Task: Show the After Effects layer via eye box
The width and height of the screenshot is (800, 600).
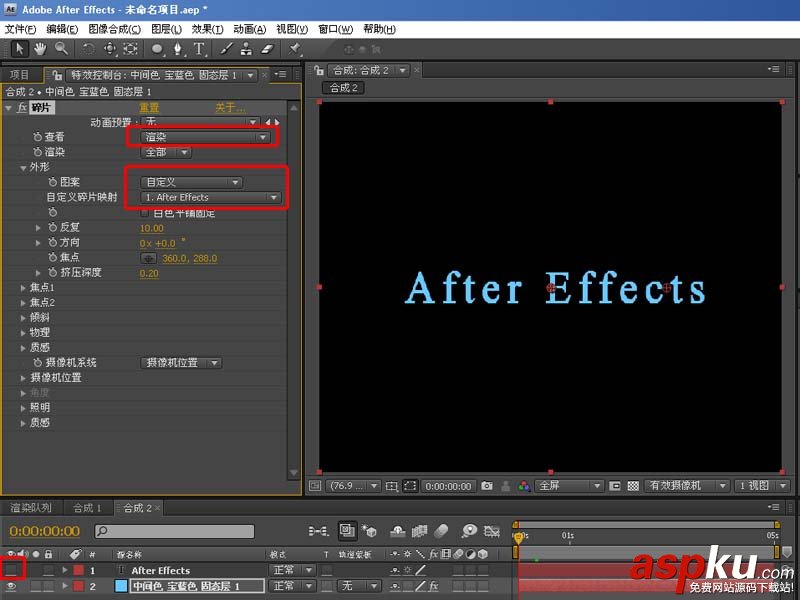Action: click(x=11, y=570)
